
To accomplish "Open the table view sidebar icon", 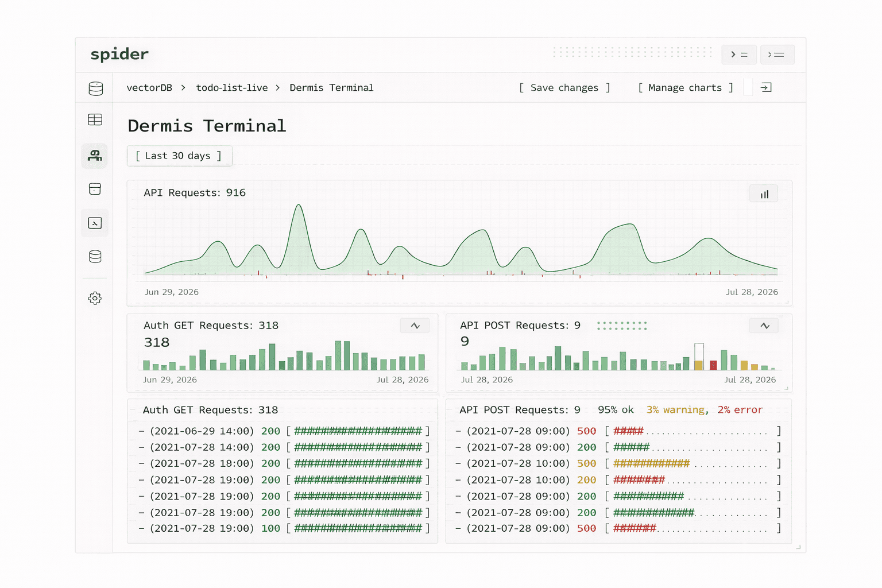I will 95,119.
